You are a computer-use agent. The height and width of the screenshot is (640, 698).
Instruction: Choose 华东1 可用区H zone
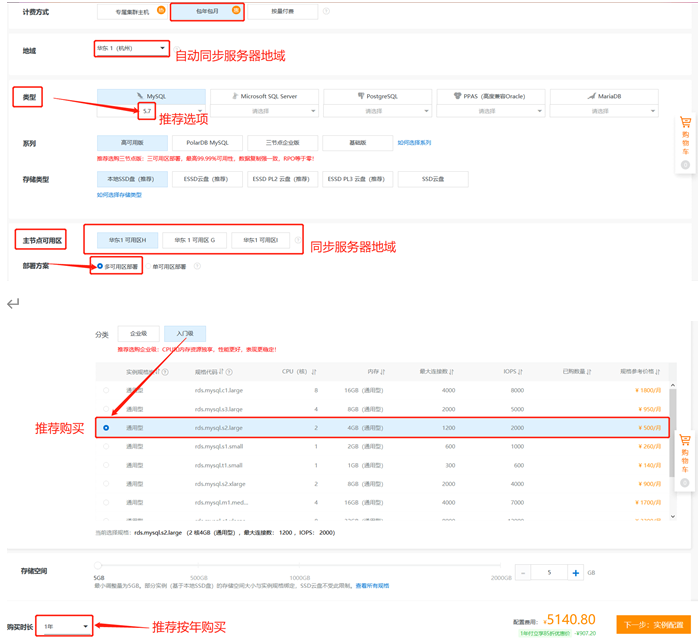tap(127, 240)
